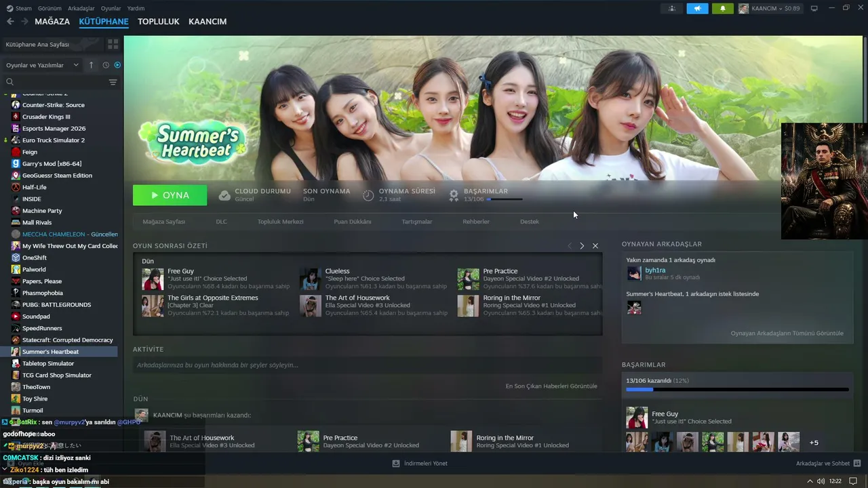The height and width of the screenshot is (488, 868).
Task: Open the Destek link
Action: (530, 222)
